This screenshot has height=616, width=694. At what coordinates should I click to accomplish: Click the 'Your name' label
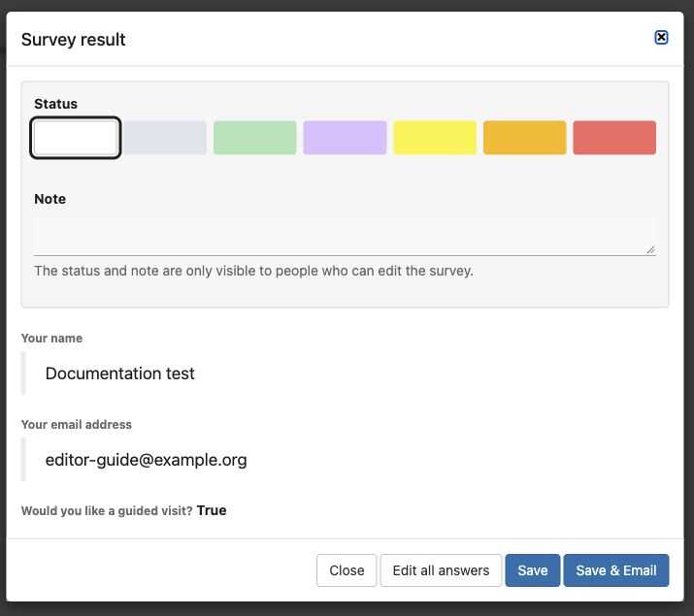pos(51,339)
